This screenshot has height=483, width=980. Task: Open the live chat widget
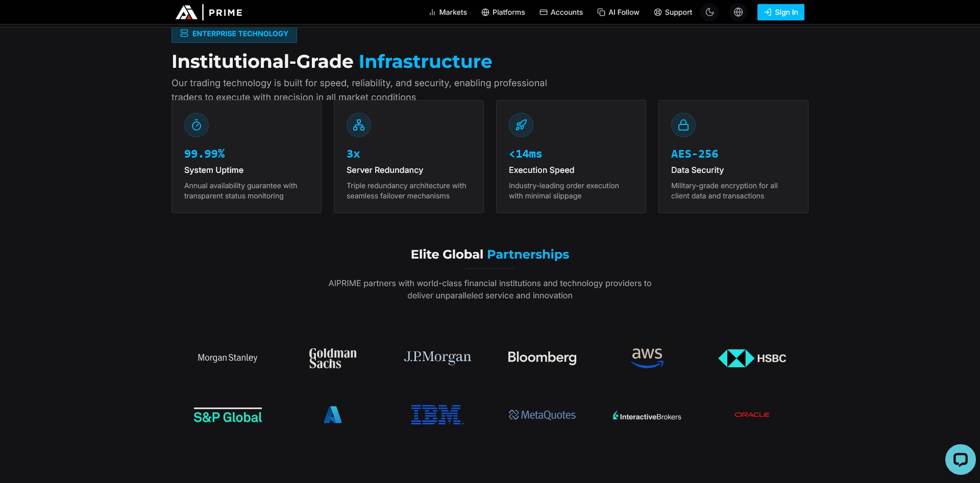click(960, 460)
